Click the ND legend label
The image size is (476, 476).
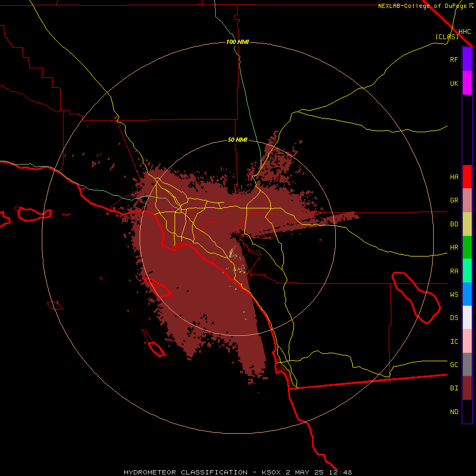pos(454,412)
